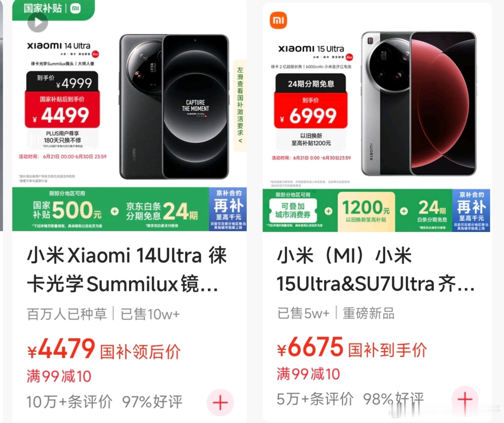This screenshot has height=423, width=504.
Task: Tap the 京补合约 再补 blue badge on 14 Ultra
Action: tap(228, 209)
